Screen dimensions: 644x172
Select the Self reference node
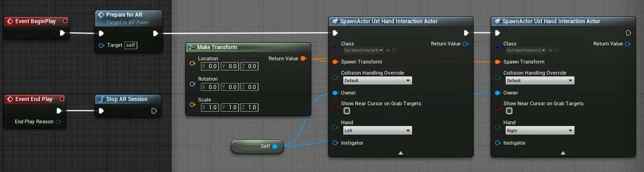click(258, 147)
